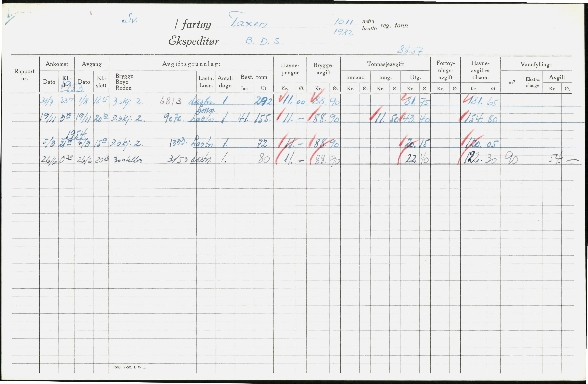Select the print code "1500. 9-52. L.W.T."

click(130, 367)
